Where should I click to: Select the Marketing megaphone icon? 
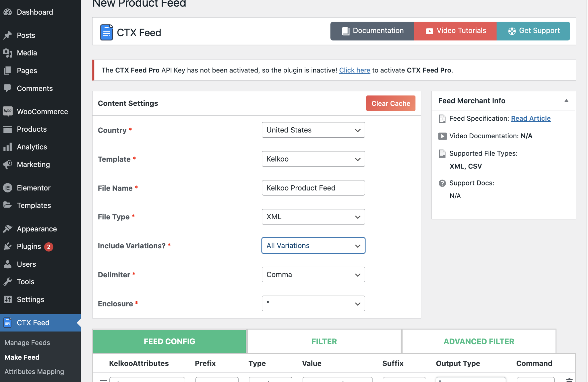pos(8,164)
